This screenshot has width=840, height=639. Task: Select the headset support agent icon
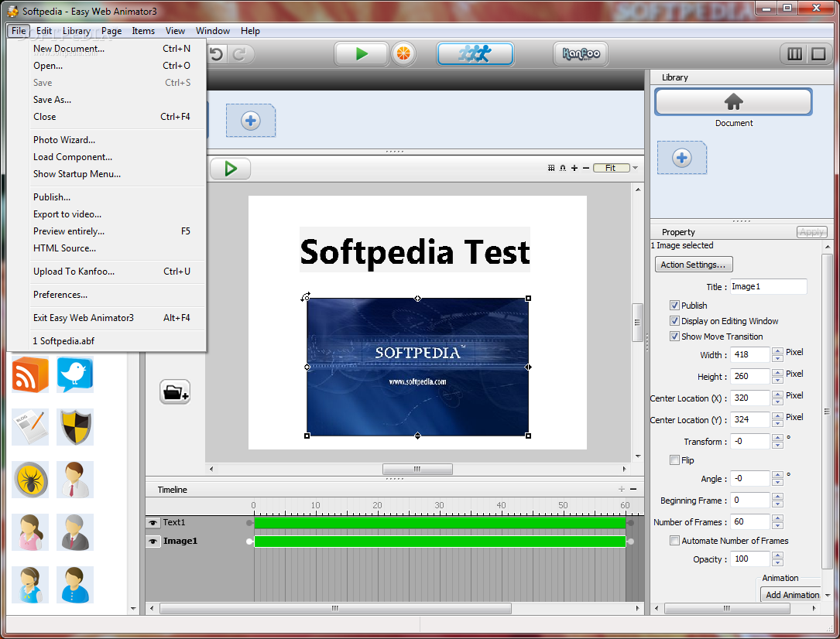click(x=30, y=585)
